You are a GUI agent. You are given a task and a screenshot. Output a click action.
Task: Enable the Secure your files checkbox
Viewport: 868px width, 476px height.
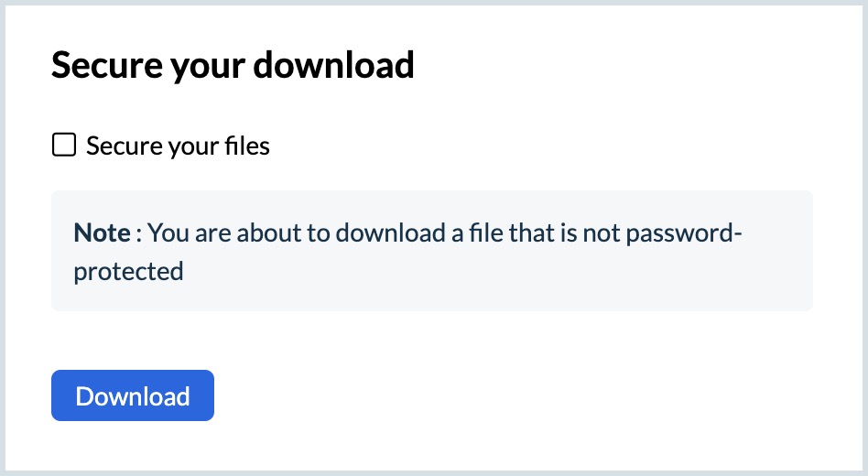point(63,146)
